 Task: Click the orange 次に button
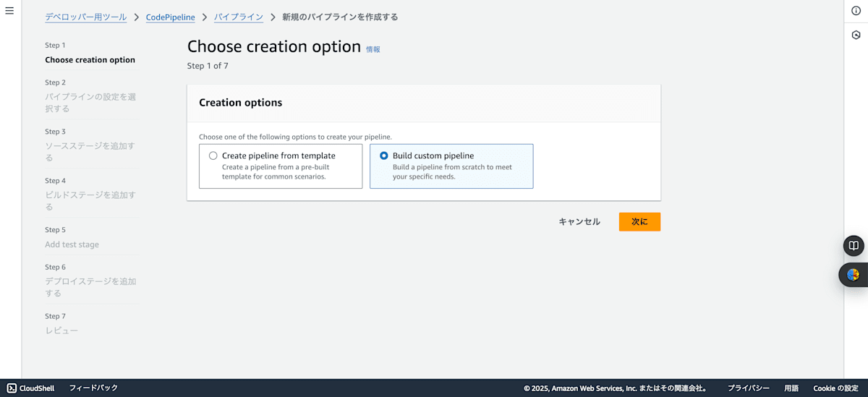pyautogui.click(x=639, y=222)
